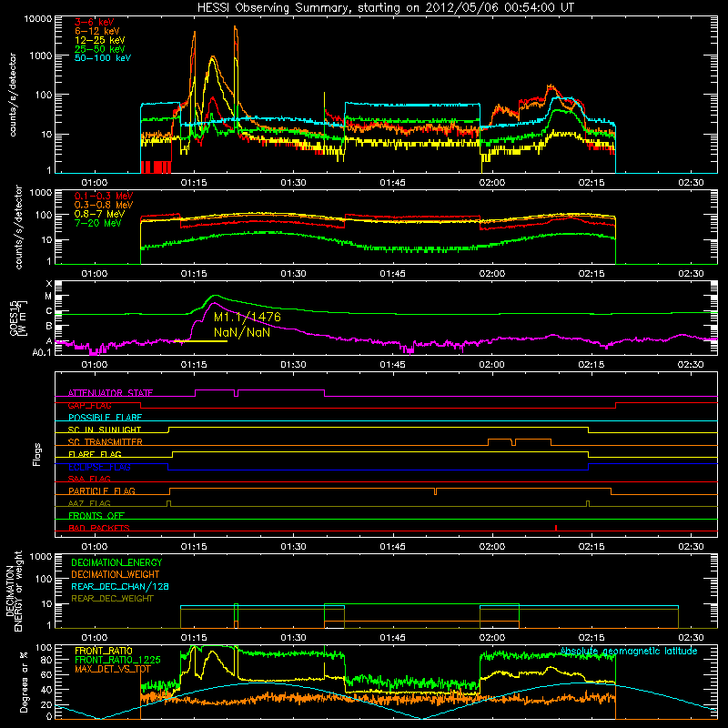The height and width of the screenshot is (728, 728).
Task: Click the 0.3-0.8 MeV legend entry
Action: coord(104,205)
